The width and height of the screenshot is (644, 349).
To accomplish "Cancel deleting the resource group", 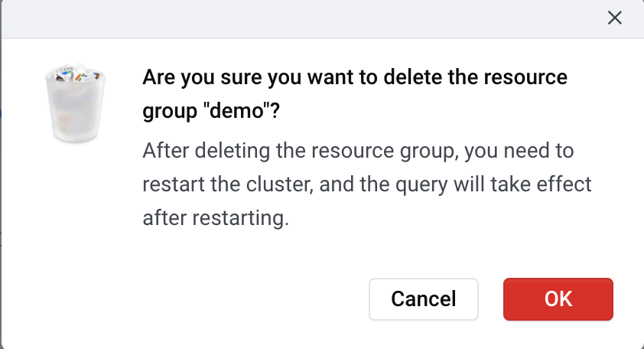I will pyautogui.click(x=424, y=298).
